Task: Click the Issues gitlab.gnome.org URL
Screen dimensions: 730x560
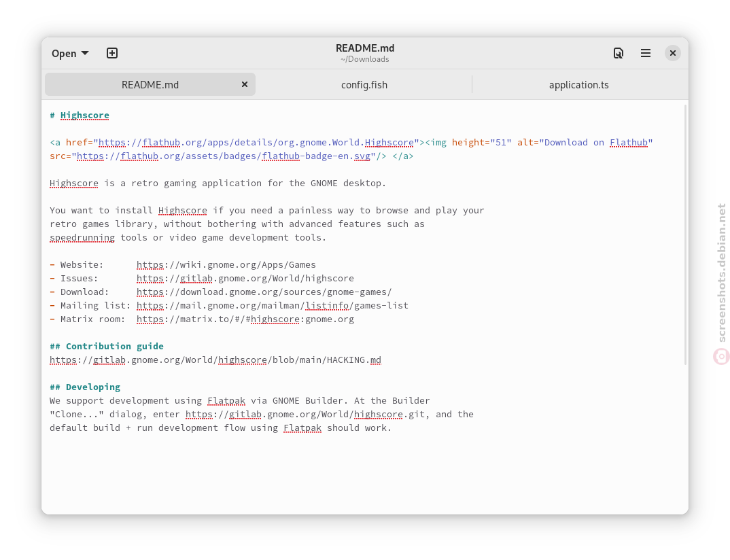Action: pyautogui.click(x=245, y=279)
